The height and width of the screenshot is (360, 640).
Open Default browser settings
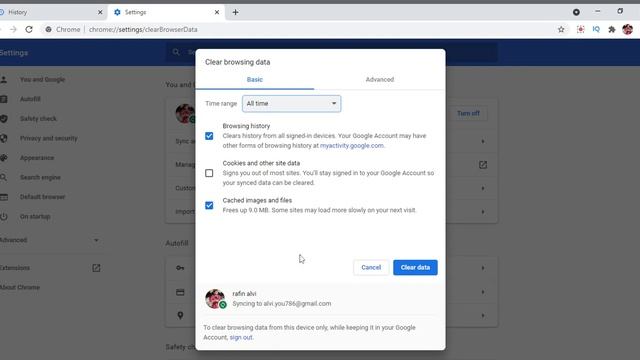click(42, 197)
